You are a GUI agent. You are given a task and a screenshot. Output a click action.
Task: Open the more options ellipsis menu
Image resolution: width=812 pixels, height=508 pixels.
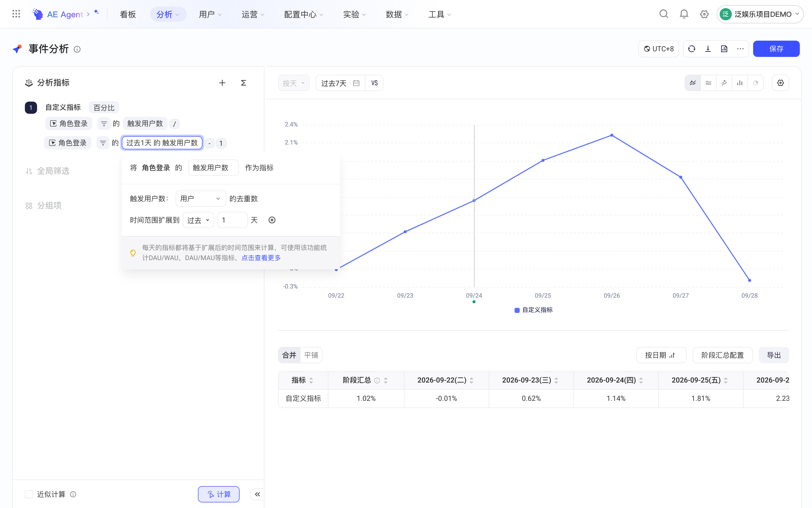[x=740, y=49]
